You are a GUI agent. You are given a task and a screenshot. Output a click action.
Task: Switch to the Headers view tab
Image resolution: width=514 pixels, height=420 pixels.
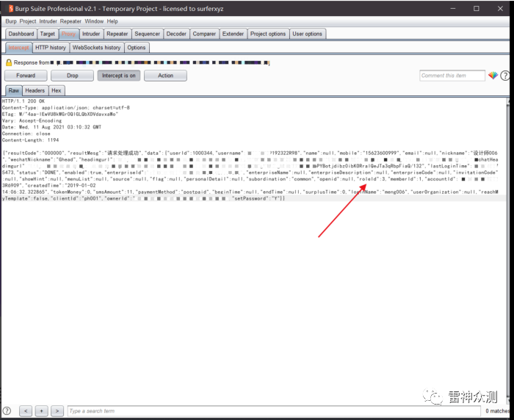(x=35, y=90)
